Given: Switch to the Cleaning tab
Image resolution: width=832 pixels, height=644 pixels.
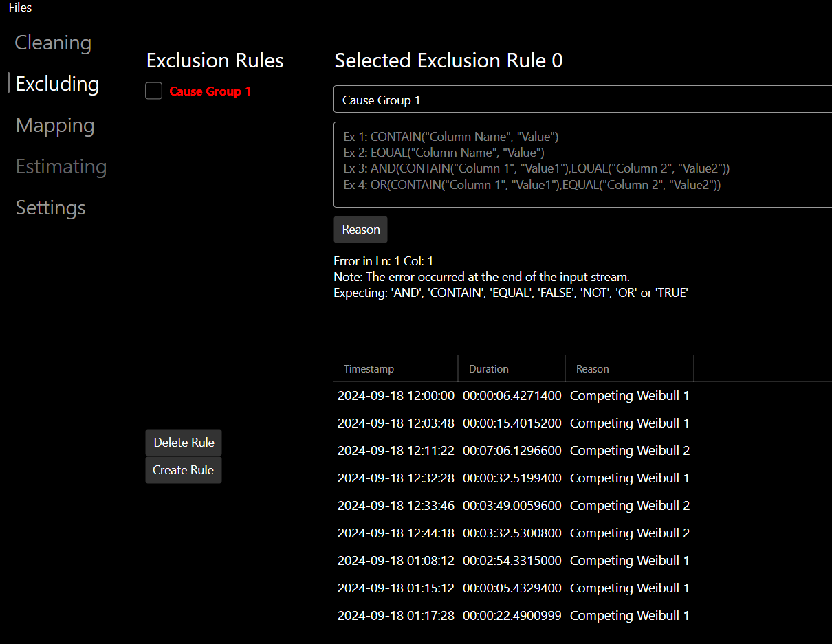Looking at the screenshot, I should 53,43.
